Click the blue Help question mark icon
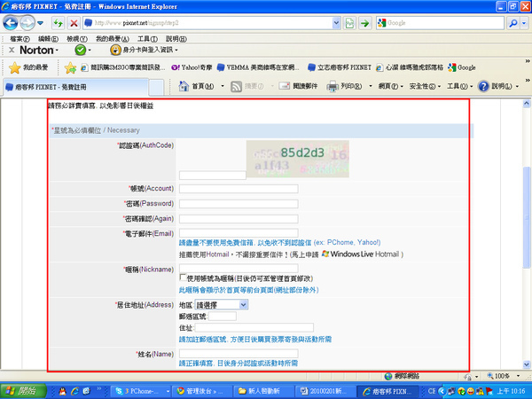Screen dimensions: 532x399 (483, 87)
